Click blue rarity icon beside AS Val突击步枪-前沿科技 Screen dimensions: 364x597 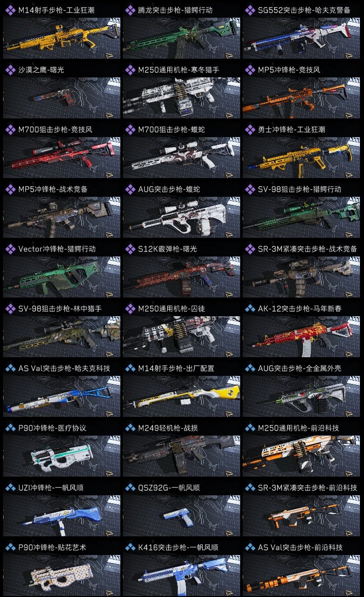pyautogui.click(x=250, y=547)
